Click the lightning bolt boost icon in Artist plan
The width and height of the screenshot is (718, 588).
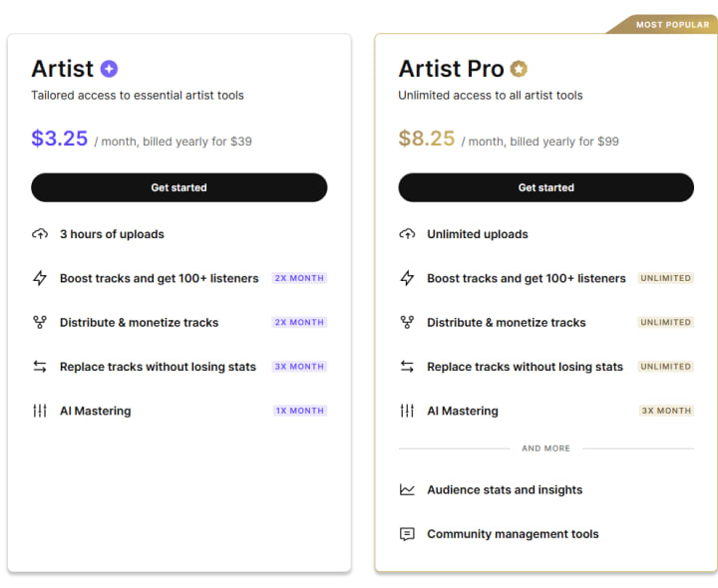[40, 278]
